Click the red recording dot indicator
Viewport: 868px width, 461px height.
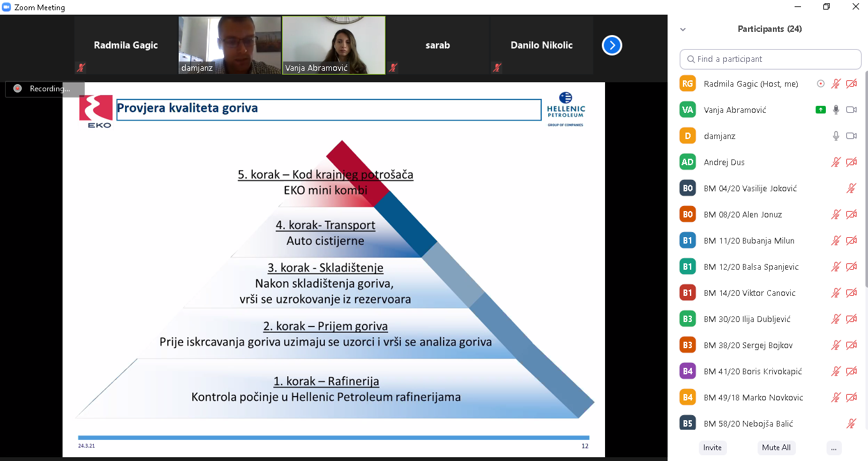[17, 89]
